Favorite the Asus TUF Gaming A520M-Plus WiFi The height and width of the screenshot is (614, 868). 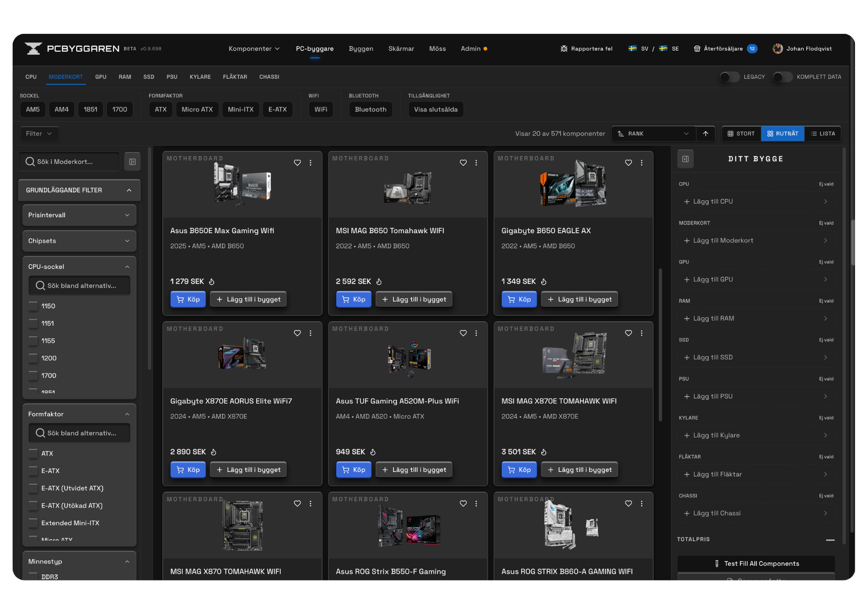click(463, 333)
